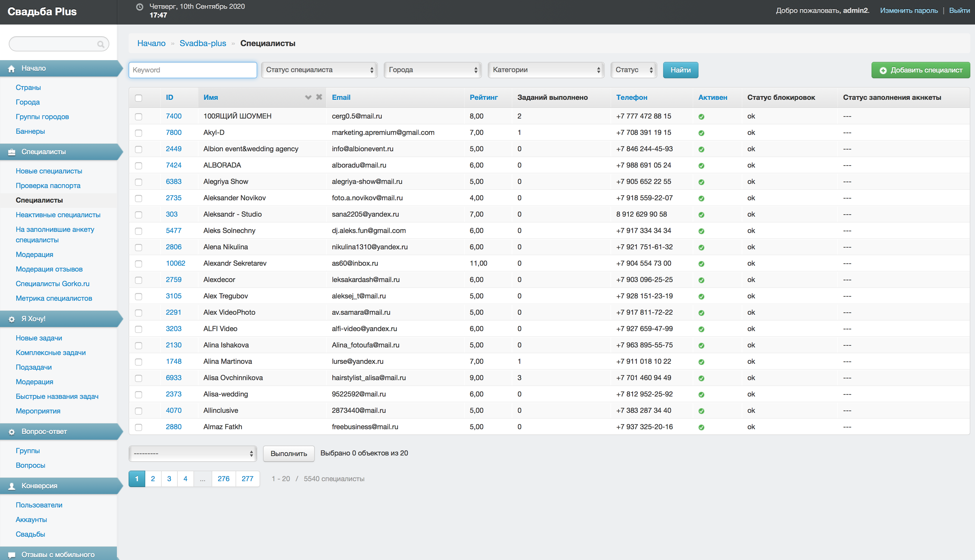The image size is (975, 560).
Task: Click the briefcase icon in Специалисты header
Action: (x=12, y=152)
